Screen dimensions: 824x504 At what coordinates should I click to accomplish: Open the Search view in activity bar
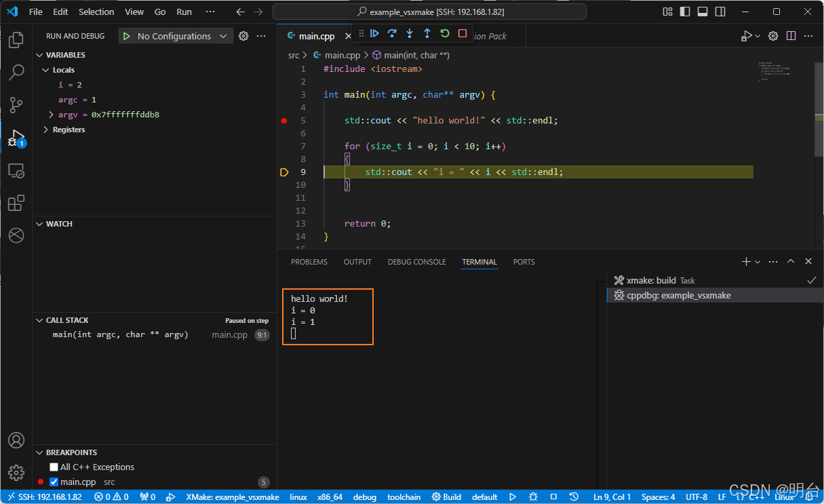click(16, 72)
